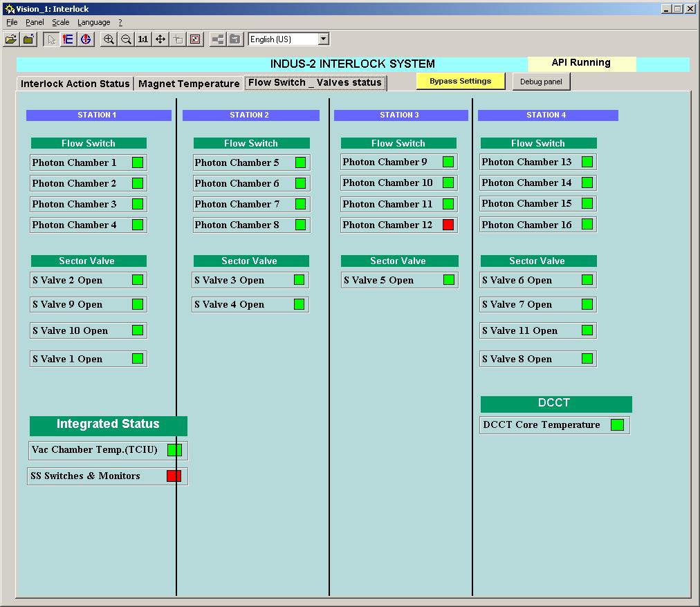The width and height of the screenshot is (700, 607).
Task: Click the zoom-to-rectangle toolbar icon
Action: pyautogui.click(x=178, y=39)
